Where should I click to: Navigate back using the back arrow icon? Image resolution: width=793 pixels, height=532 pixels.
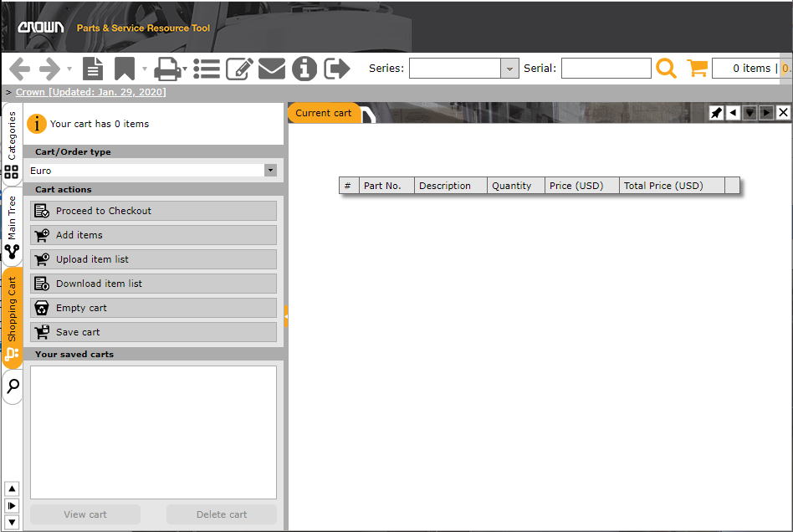[19, 69]
